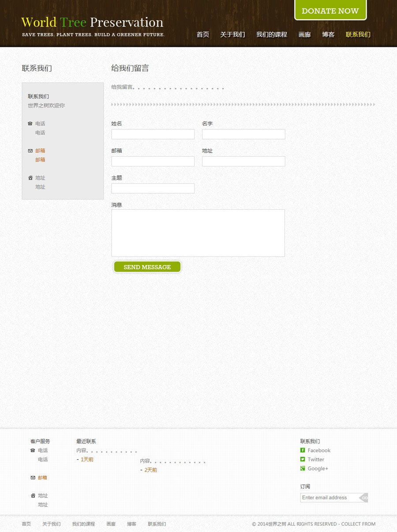Open the 画廊 page from the top menu
Screen dimensions: 397x532
pyautogui.click(x=304, y=34)
